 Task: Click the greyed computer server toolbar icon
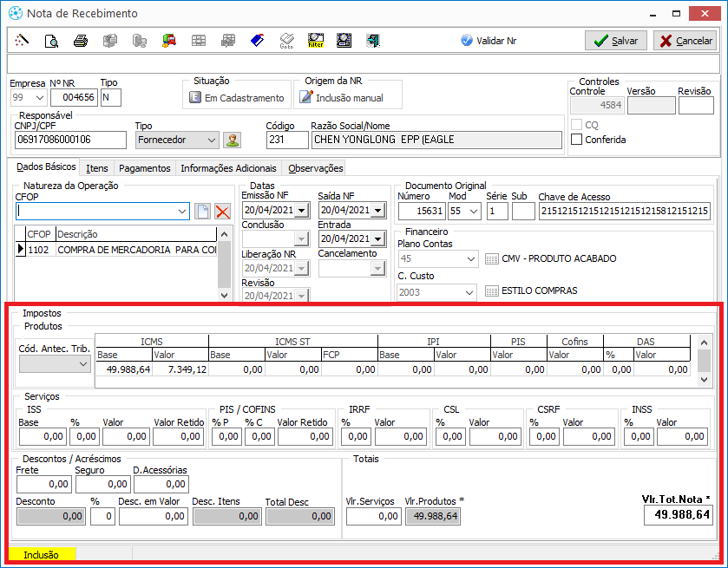click(140, 41)
